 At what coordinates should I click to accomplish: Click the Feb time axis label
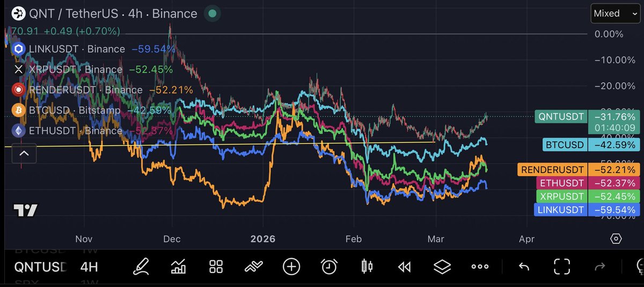[x=354, y=239]
